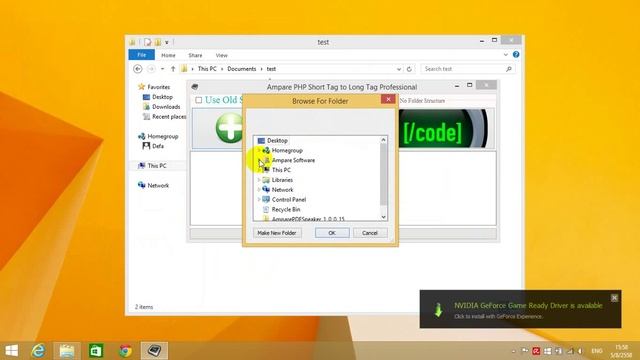Click the Ampare app title bar icon
Image resolution: width=640 pixels, height=360 pixels.
(195, 87)
